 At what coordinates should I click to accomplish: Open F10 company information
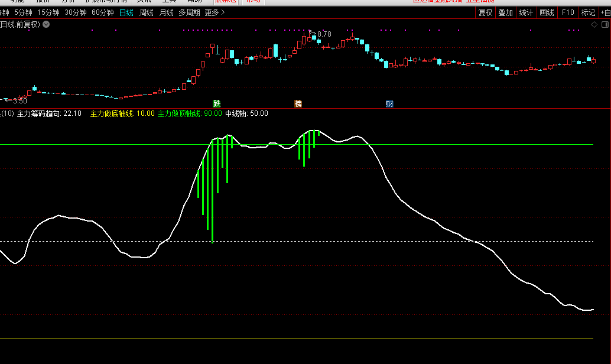(568, 12)
